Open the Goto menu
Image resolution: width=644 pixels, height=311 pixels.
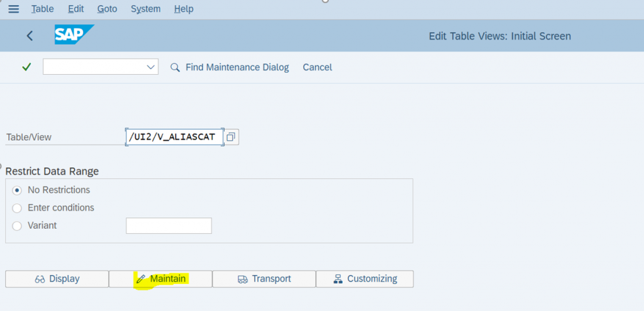click(107, 9)
